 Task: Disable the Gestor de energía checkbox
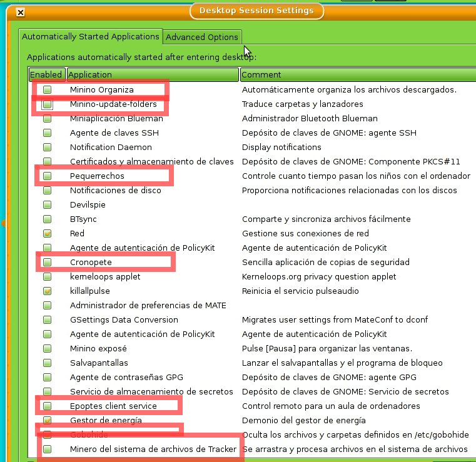[x=47, y=420]
